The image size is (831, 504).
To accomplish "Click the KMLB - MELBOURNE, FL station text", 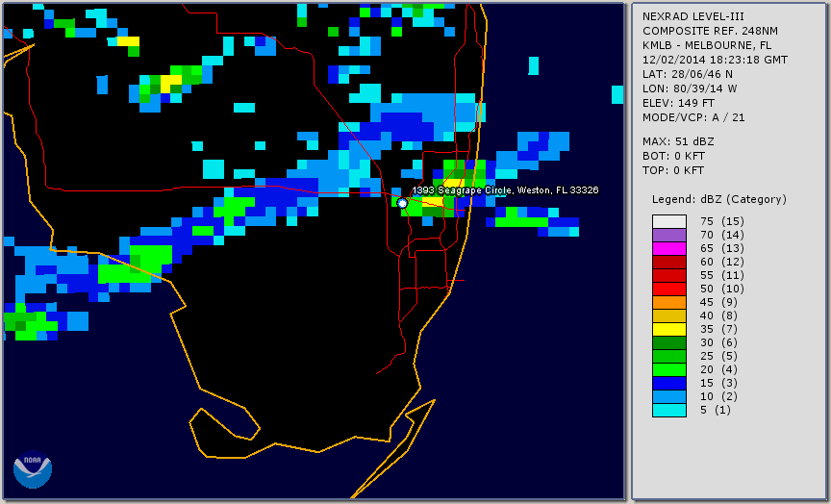I will [707, 45].
